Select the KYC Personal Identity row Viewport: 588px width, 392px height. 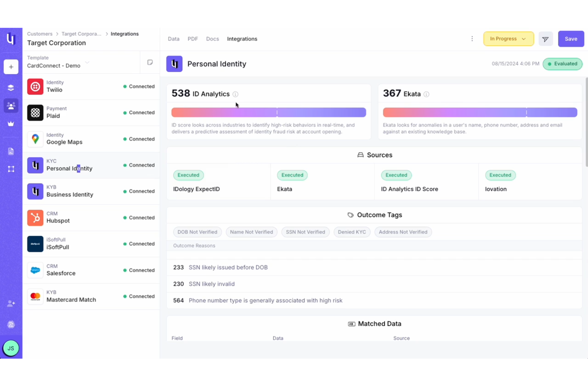click(91, 165)
